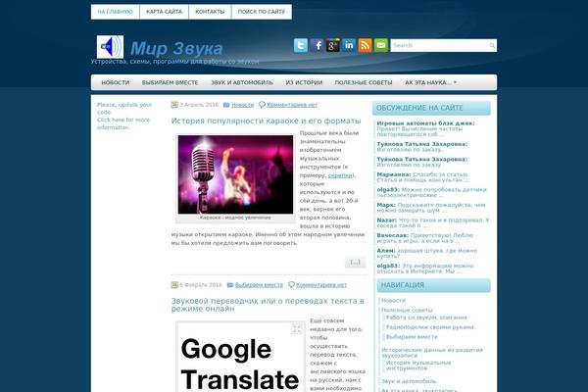Open Комментариев нет link of translator post

(x=321, y=285)
